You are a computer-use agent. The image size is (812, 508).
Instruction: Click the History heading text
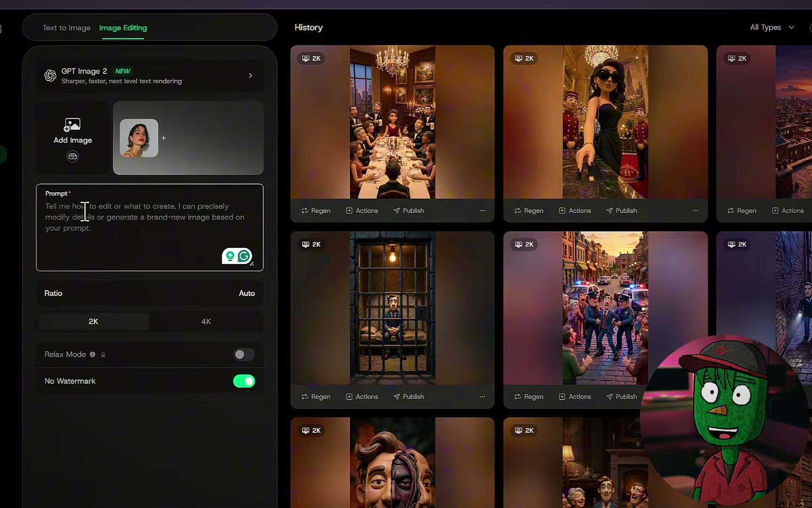click(309, 27)
